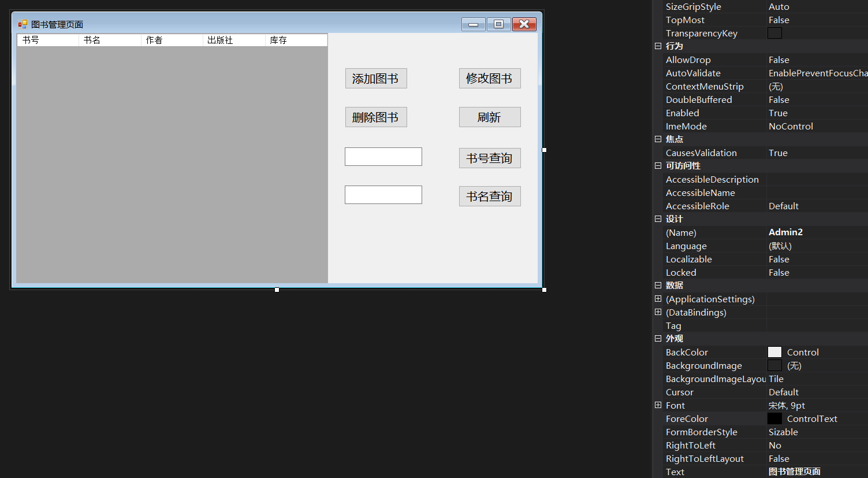Maximize the 图书管理页面 form window

498,24
